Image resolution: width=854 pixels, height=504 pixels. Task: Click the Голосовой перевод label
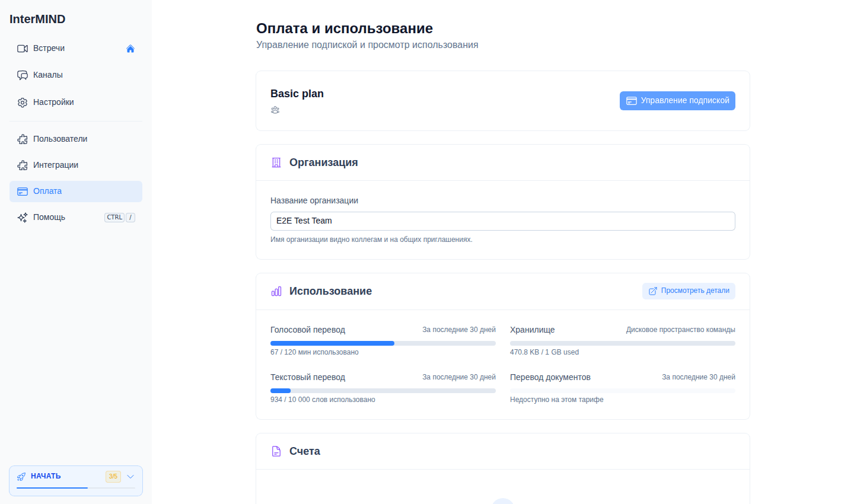pos(308,330)
